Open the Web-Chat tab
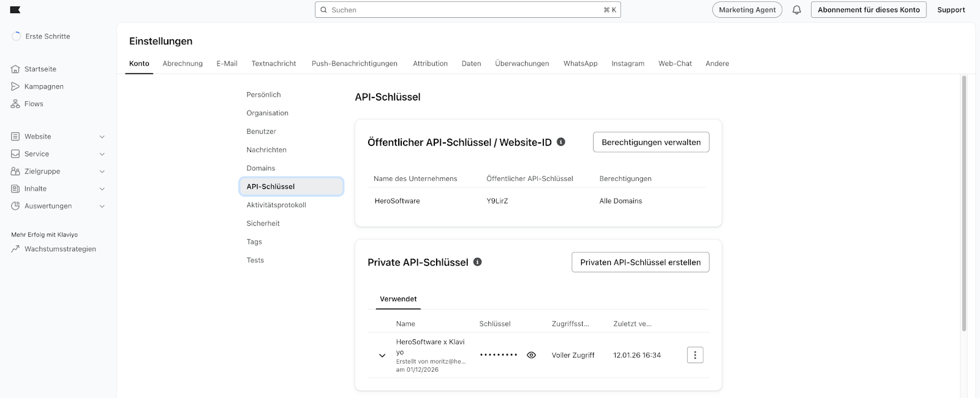This screenshot has width=980, height=398. 675,63
